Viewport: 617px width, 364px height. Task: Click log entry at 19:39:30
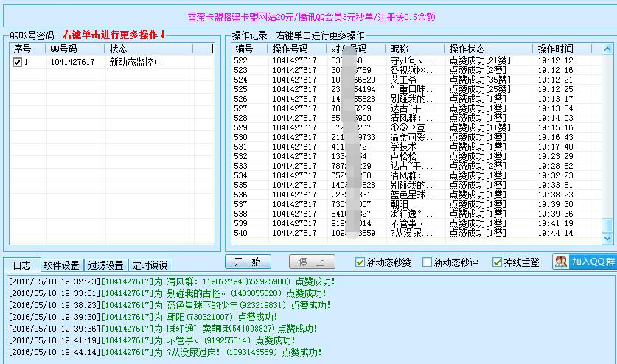(x=143, y=317)
